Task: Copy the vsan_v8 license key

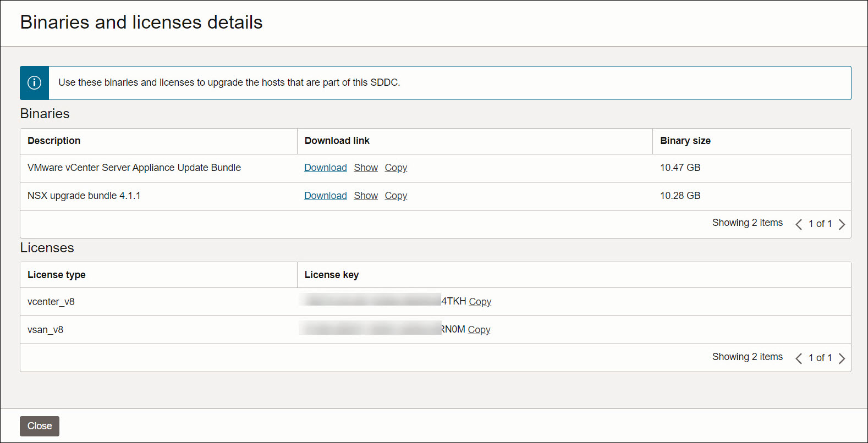Action: (479, 330)
